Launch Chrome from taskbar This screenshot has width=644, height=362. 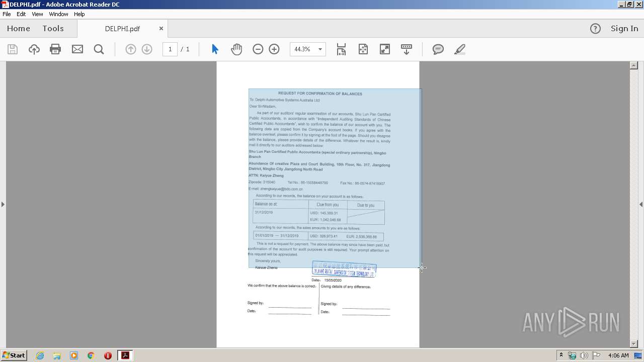[x=91, y=355]
